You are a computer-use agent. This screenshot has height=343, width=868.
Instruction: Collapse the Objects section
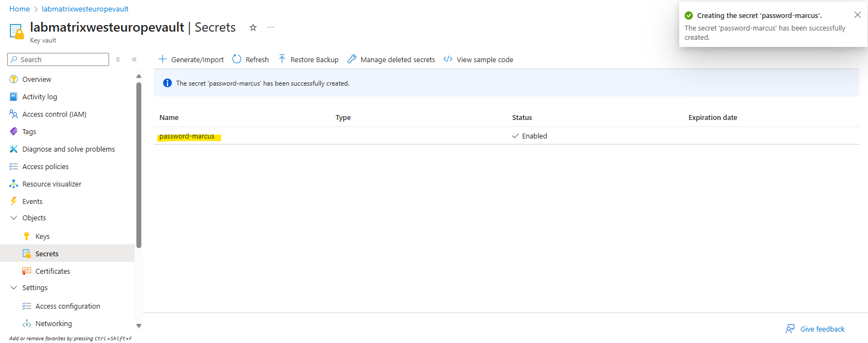[14, 218]
